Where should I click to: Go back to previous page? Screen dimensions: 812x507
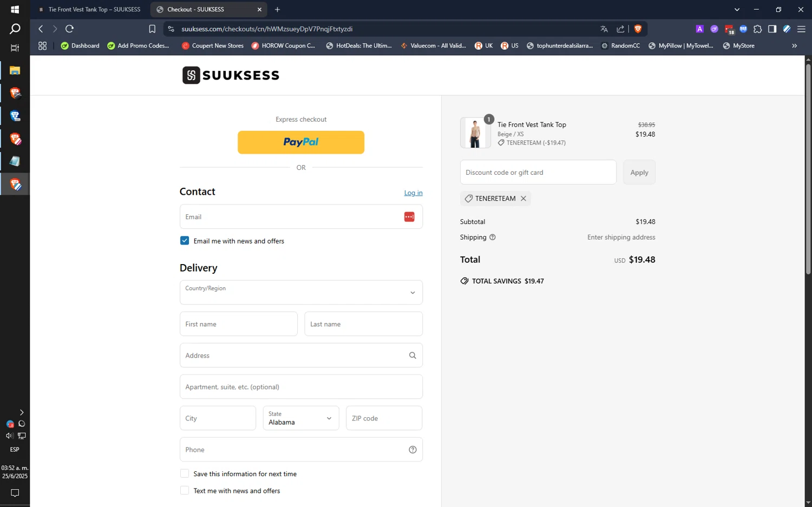point(41,29)
